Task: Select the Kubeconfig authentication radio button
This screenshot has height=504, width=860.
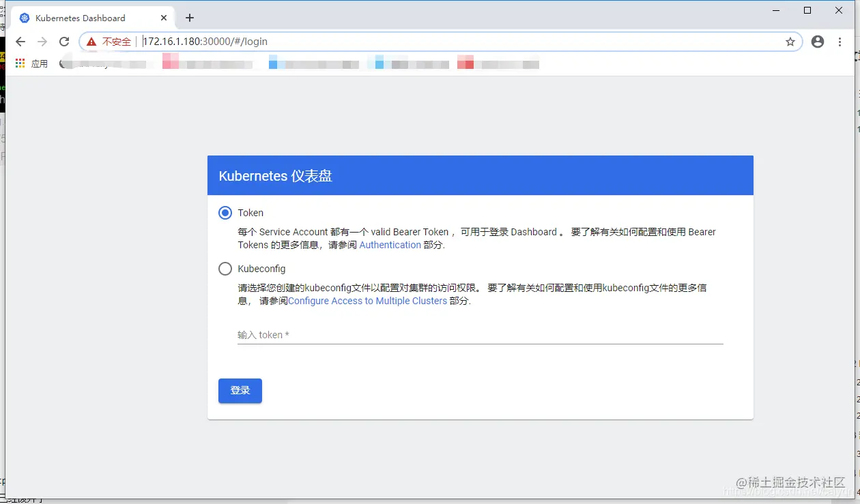Action: pyautogui.click(x=225, y=269)
